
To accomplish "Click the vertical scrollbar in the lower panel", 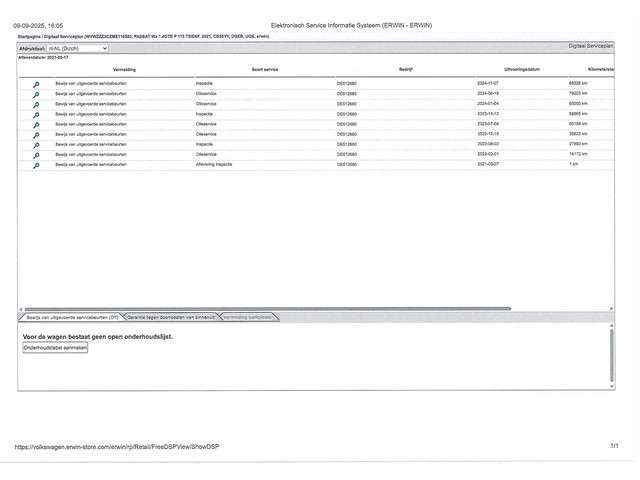I will [x=611, y=355].
